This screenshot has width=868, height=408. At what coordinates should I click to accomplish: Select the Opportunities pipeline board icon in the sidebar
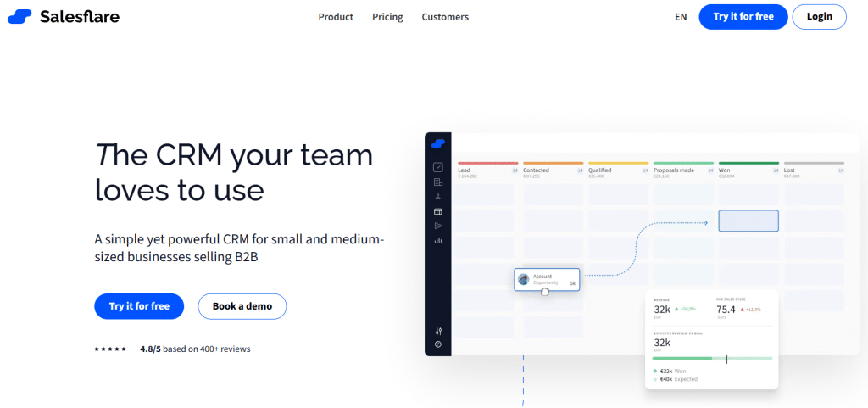pos(438,211)
